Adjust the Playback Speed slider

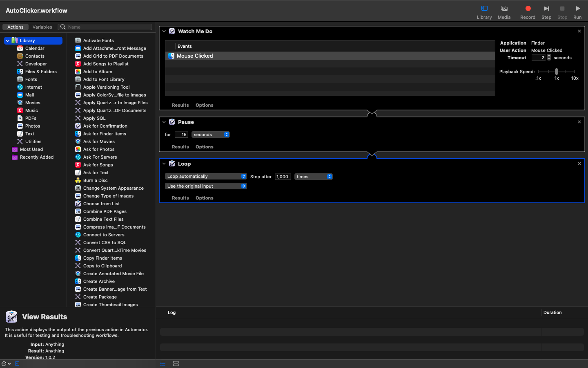(556, 72)
